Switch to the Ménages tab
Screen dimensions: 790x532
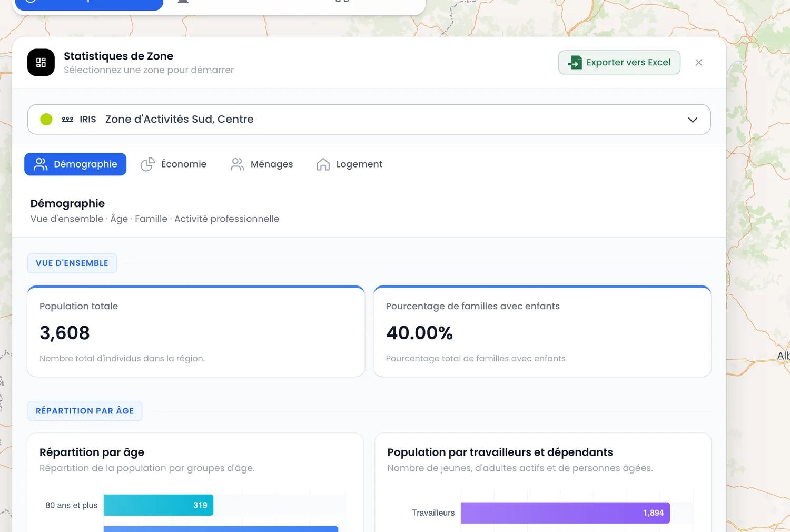tap(262, 164)
